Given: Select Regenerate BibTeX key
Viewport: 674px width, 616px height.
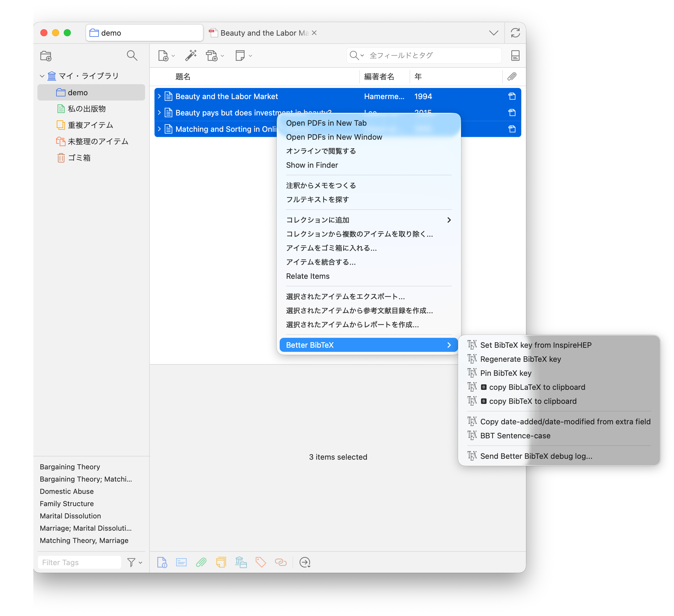Looking at the screenshot, I should click(520, 359).
